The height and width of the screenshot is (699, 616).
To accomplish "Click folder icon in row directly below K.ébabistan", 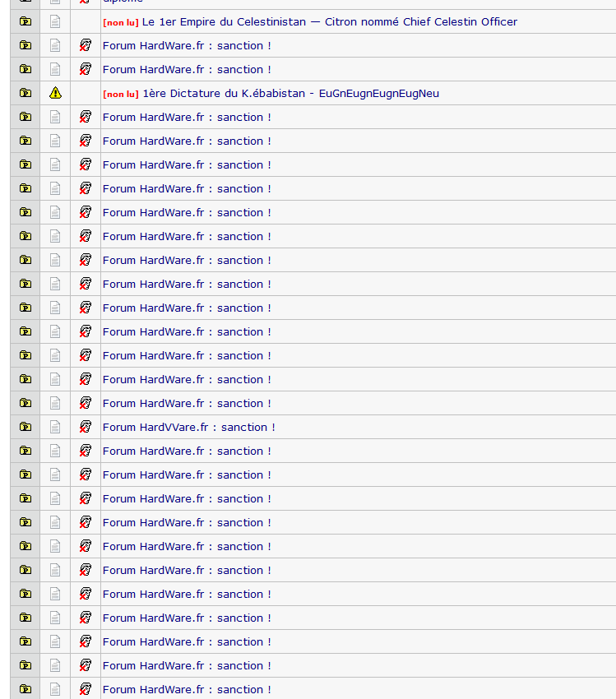I will (25, 118).
